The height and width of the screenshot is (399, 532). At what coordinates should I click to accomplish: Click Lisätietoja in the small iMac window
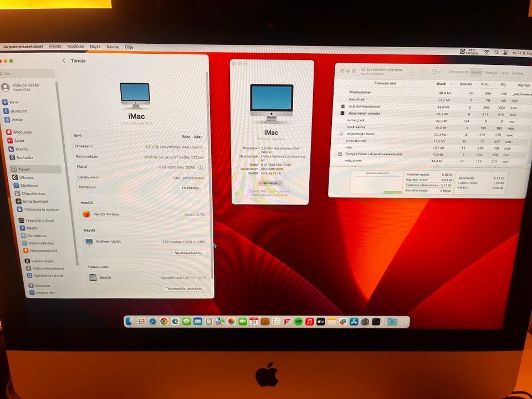(x=270, y=183)
